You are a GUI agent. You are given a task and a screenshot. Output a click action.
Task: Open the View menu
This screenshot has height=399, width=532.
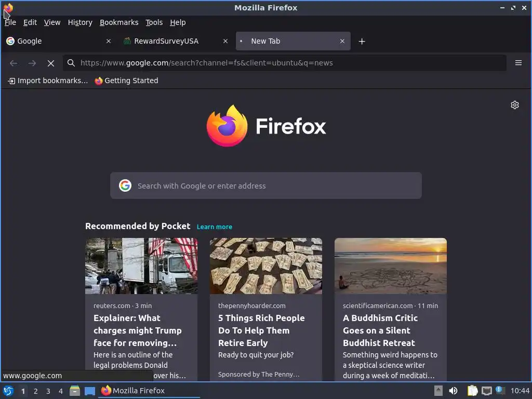(52, 22)
